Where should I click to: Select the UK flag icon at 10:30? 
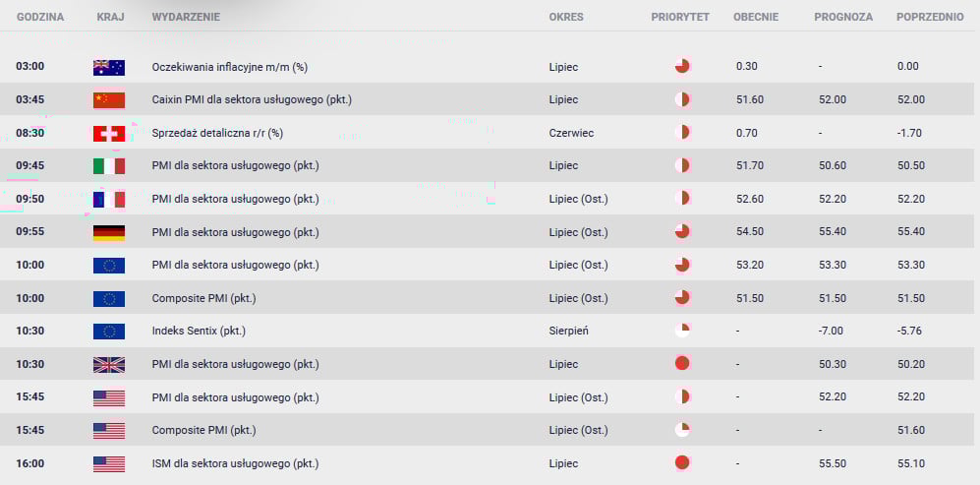(109, 365)
